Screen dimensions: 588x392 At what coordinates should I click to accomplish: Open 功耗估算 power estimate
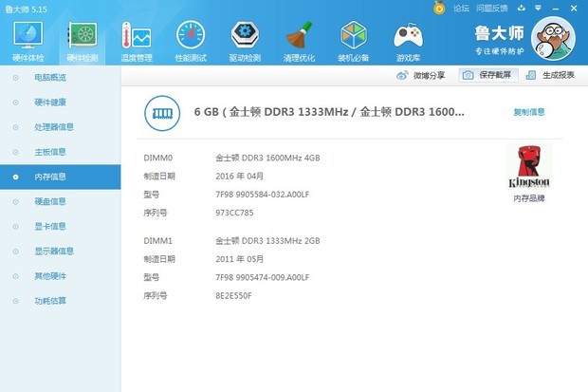pyautogui.click(x=61, y=301)
